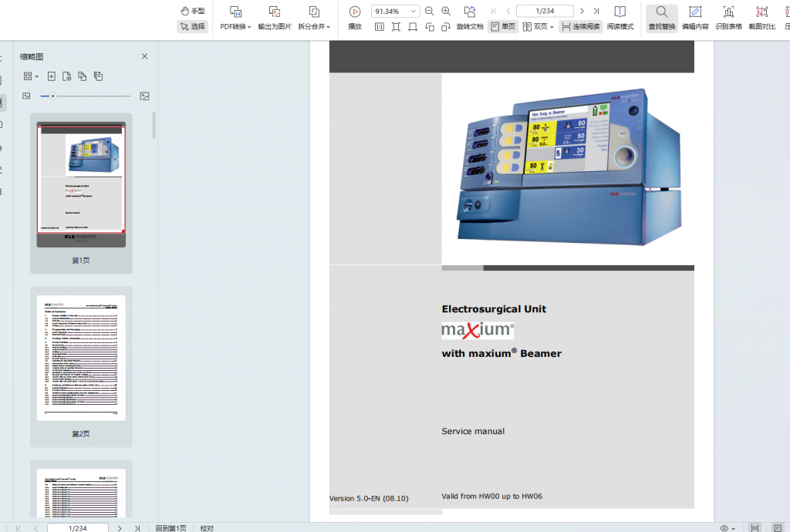The image size is (790, 532).
Task: Click the 校对 proofread button
Action: pyautogui.click(x=207, y=528)
